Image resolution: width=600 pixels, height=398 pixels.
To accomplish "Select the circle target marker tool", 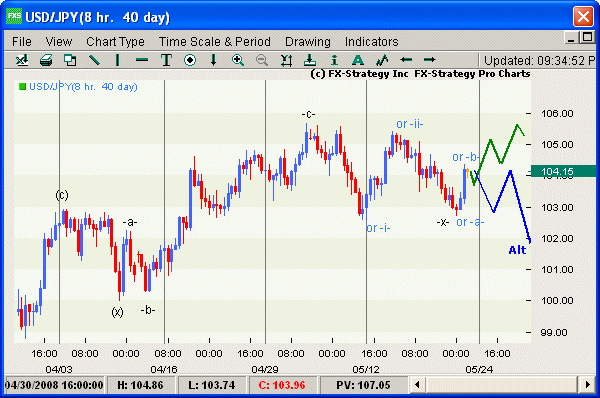I will (190, 60).
